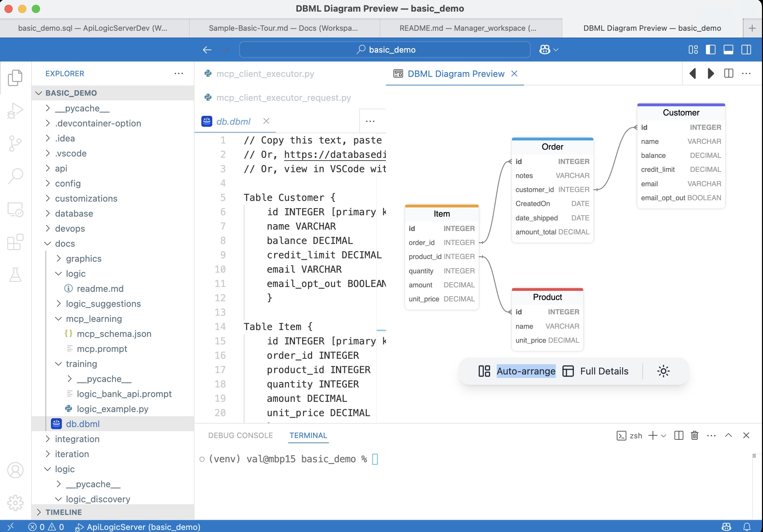The image size is (763, 532).
Task: Open the Extensions view icon
Action: [15, 242]
